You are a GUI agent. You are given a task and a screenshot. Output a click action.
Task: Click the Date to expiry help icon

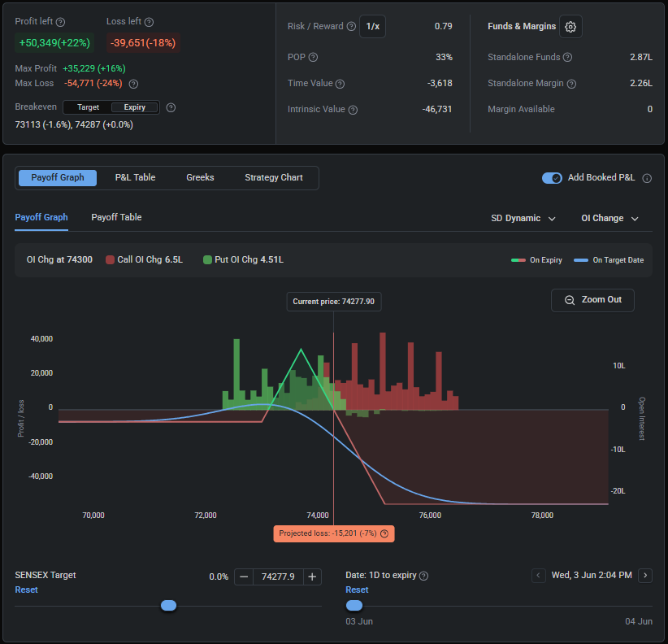click(x=423, y=576)
